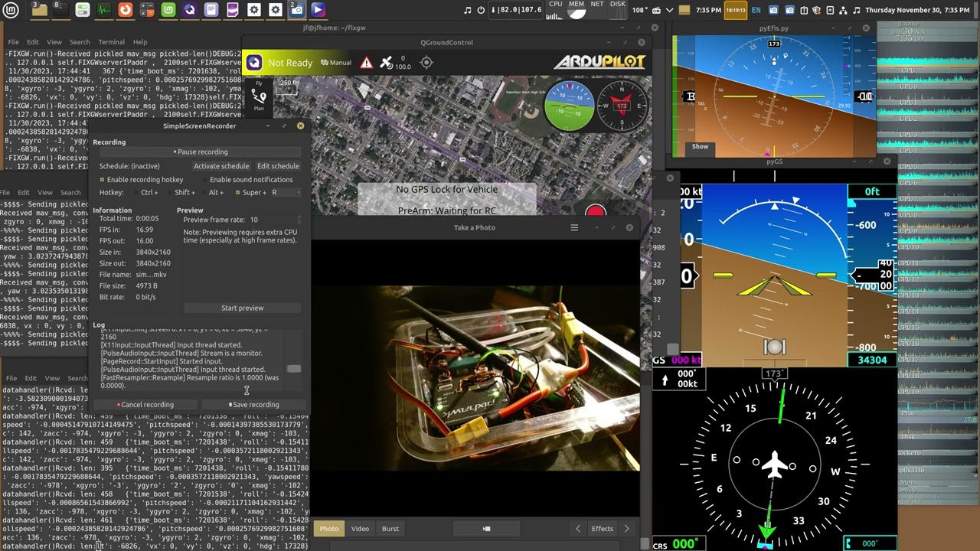
Task: Toggle the Shift + hotkey checkbox
Action: pyautogui.click(x=168, y=193)
